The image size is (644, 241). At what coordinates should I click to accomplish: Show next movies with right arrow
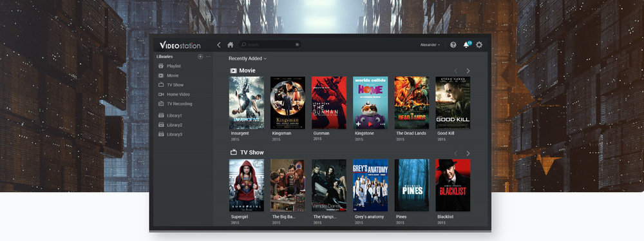pos(468,71)
